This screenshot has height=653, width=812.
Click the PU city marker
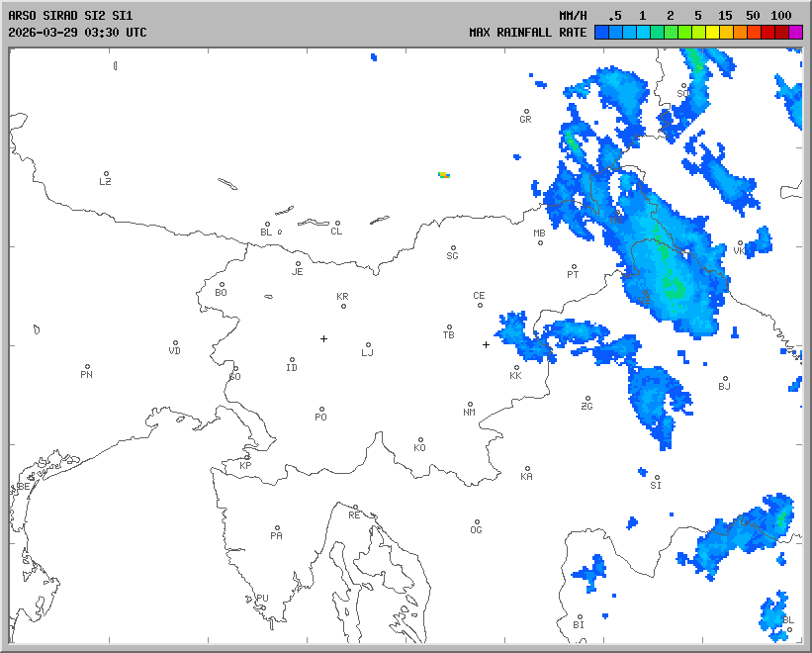(x=262, y=591)
